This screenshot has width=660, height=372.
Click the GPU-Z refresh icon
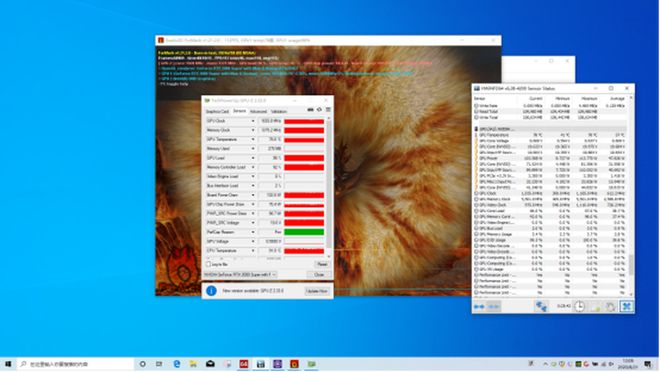point(319,110)
